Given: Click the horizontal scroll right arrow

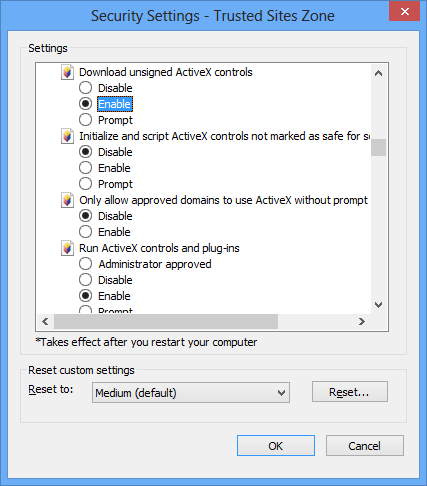Looking at the screenshot, I should pyautogui.click(x=362, y=322).
